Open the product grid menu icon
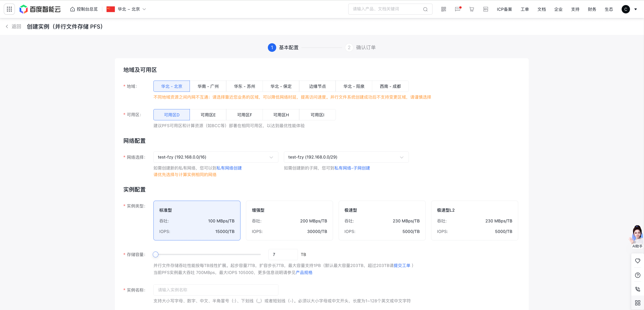Screen dimensions: 644x310 click(x=9, y=9)
